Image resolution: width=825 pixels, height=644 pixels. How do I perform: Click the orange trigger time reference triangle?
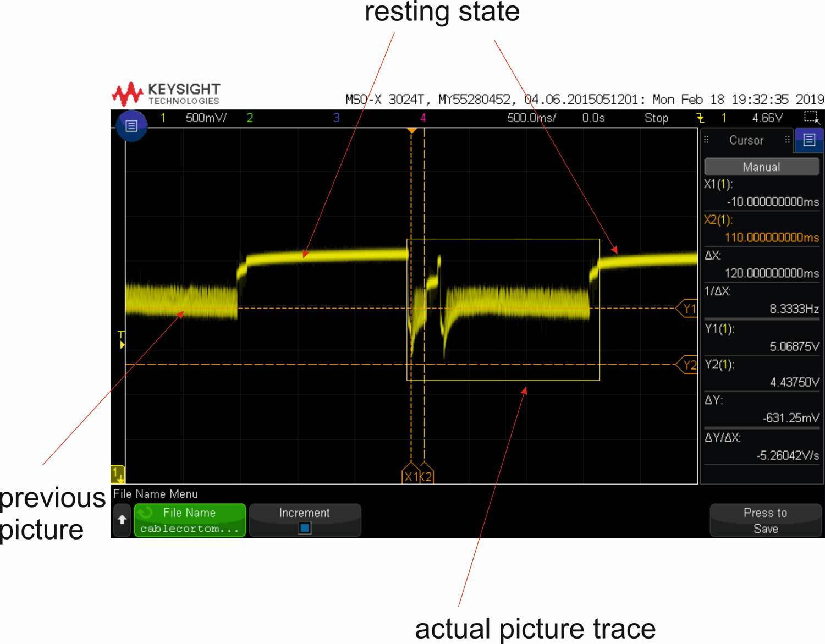tap(411, 131)
